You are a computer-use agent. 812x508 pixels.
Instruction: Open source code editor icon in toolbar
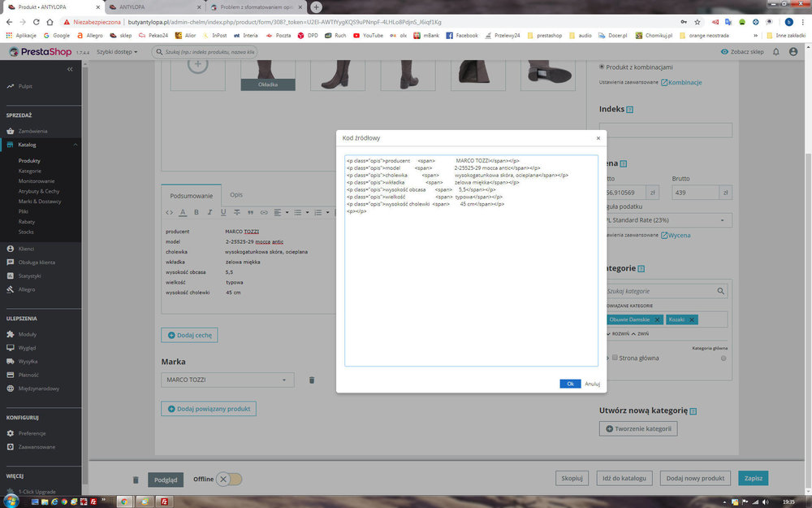tap(170, 212)
